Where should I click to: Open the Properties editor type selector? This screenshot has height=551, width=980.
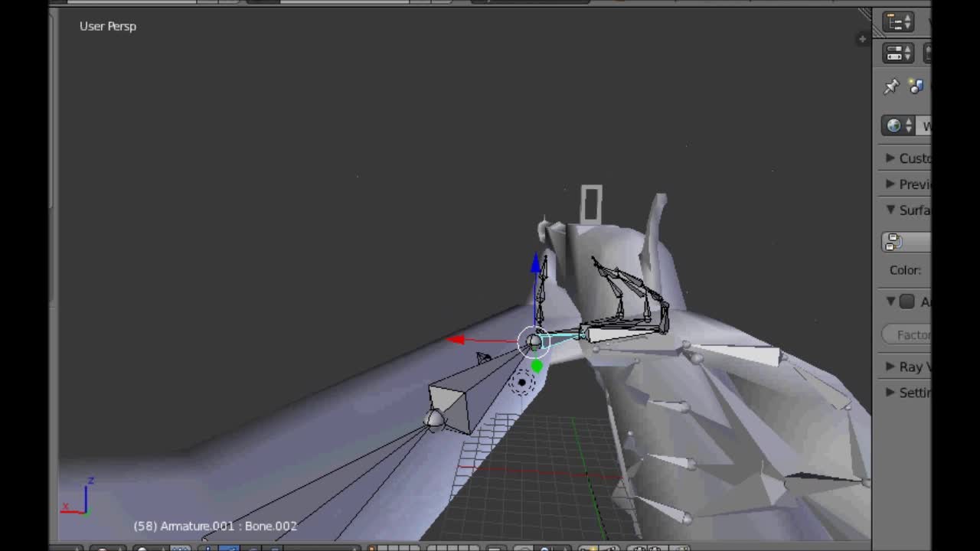[x=898, y=53]
